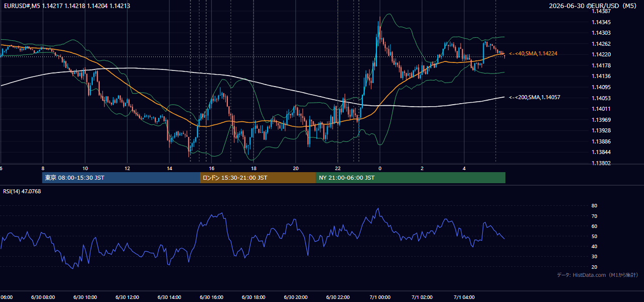
Task: Click the 6/30 10:00 bottom time label
Action: pyautogui.click(x=85, y=297)
